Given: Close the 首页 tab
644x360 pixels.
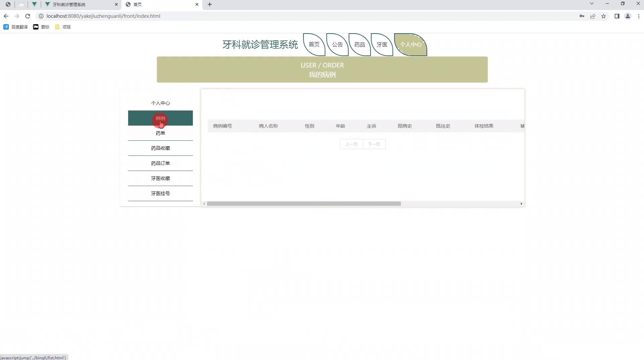Looking at the screenshot, I should point(197,4).
